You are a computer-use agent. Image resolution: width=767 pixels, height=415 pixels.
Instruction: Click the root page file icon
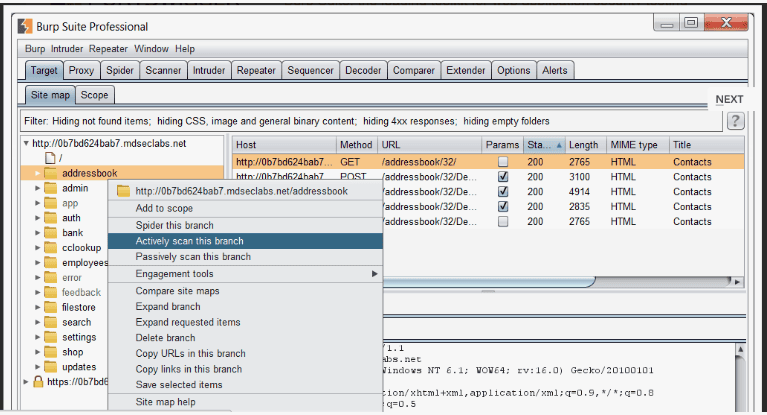[50, 158]
